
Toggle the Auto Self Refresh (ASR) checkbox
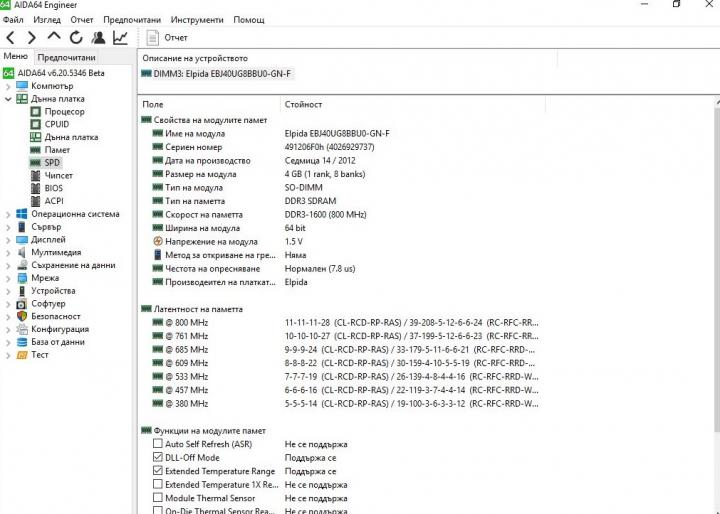point(158,444)
